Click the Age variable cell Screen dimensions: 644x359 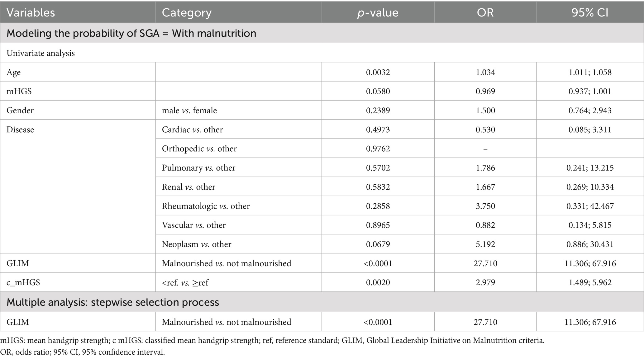(14, 72)
